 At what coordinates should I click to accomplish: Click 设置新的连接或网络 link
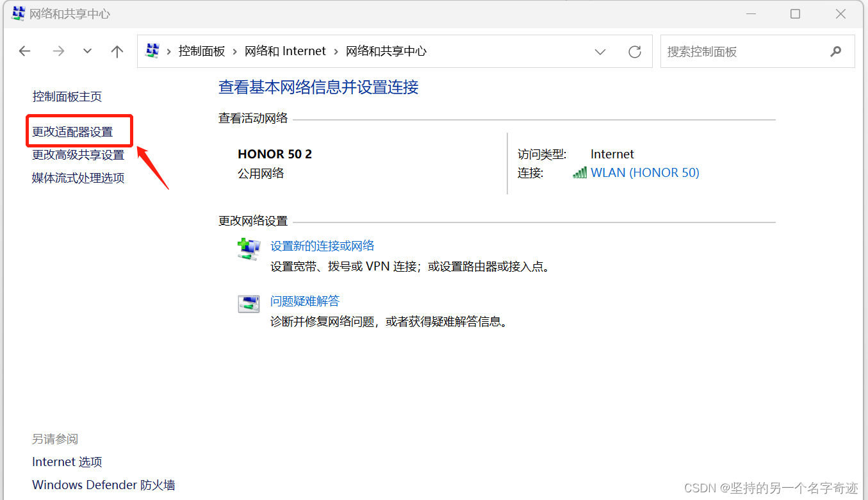click(322, 246)
